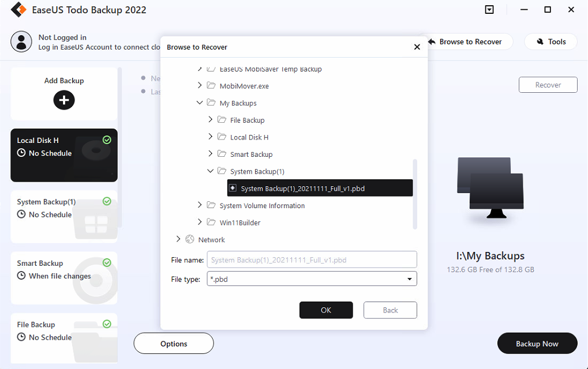Image resolution: width=588 pixels, height=369 pixels.
Task: Click the Options button
Action: (x=174, y=344)
